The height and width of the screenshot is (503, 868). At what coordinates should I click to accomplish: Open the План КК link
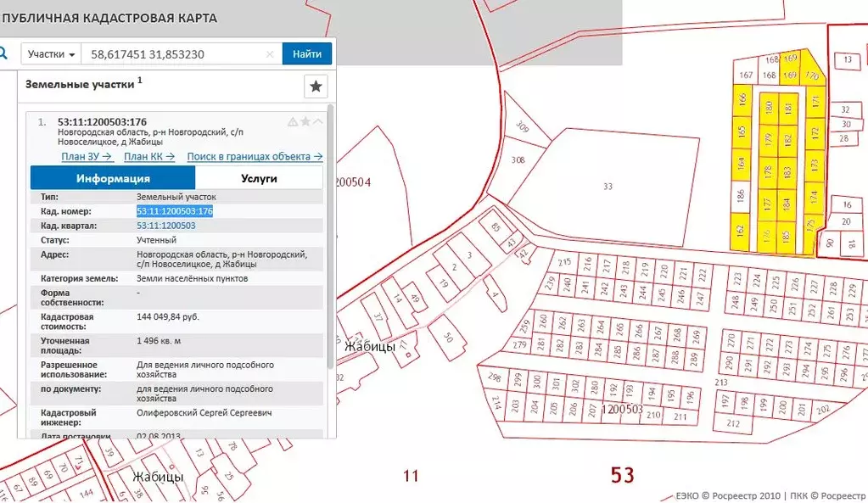(148, 156)
